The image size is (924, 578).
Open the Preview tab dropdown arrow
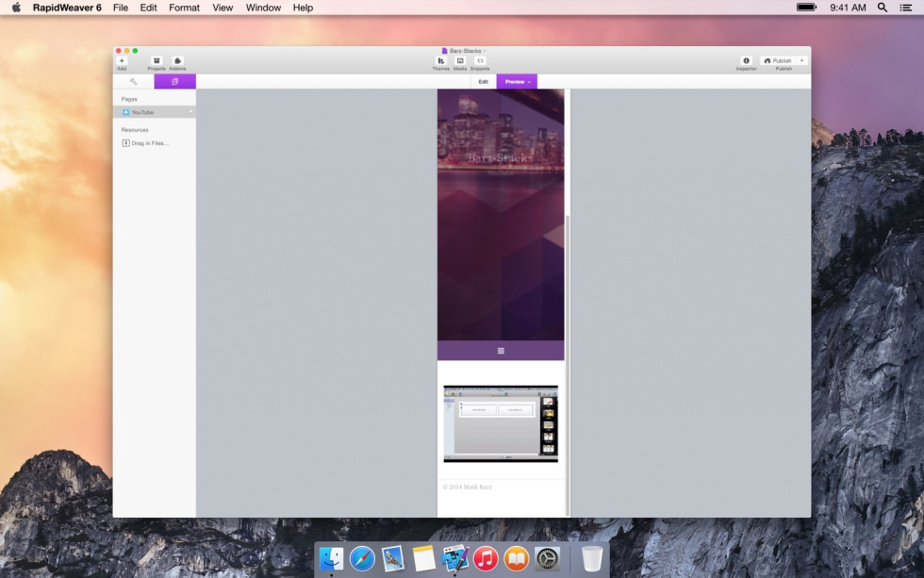coord(529,82)
